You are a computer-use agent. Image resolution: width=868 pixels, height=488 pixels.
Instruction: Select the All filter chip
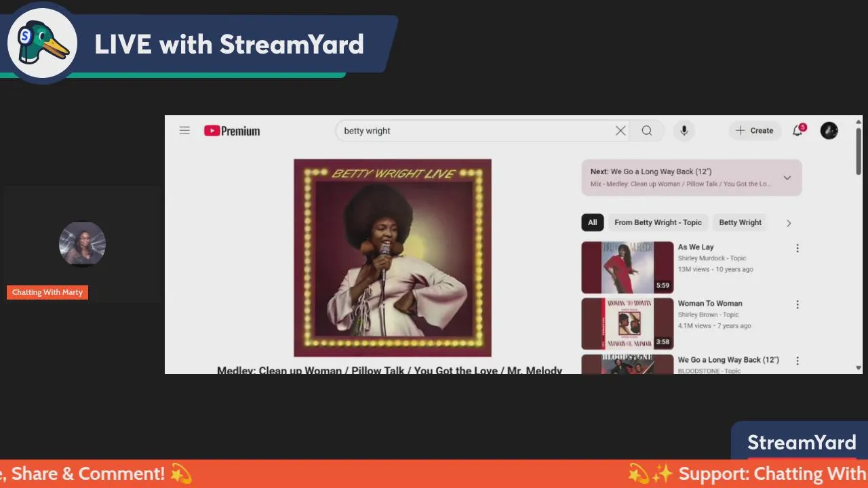point(593,222)
